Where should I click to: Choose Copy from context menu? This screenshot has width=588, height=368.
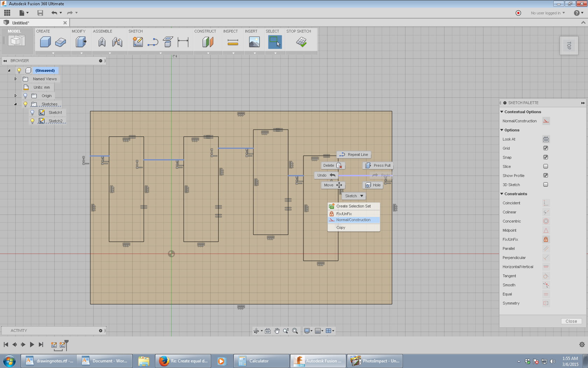pos(353,228)
